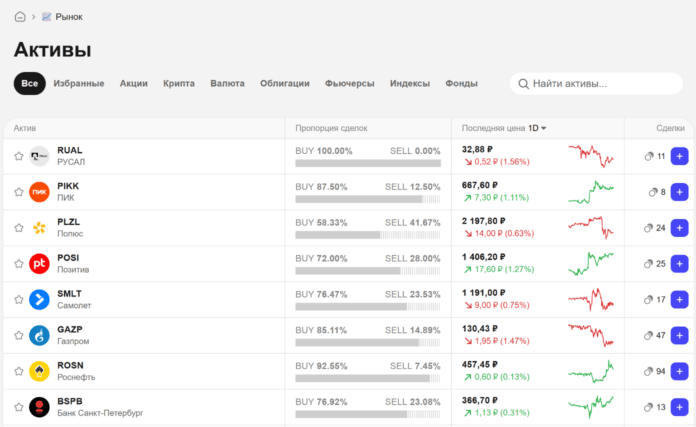This screenshot has width=696, height=427.
Task: Click RUAL buy/sell proportion bar
Action: pos(368,163)
